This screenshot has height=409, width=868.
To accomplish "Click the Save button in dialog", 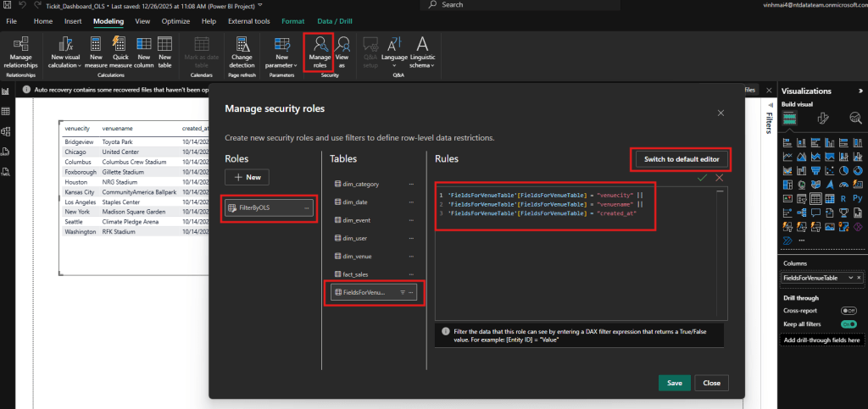I will (674, 383).
